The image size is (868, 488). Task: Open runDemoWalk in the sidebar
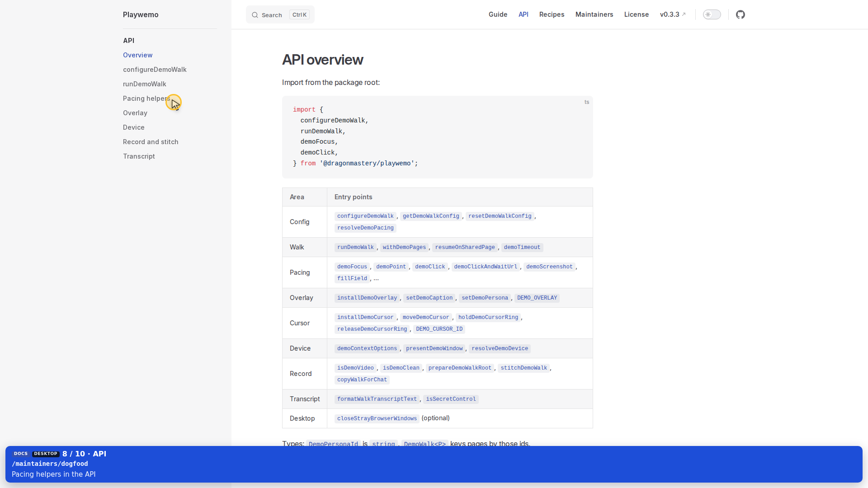click(145, 84)
